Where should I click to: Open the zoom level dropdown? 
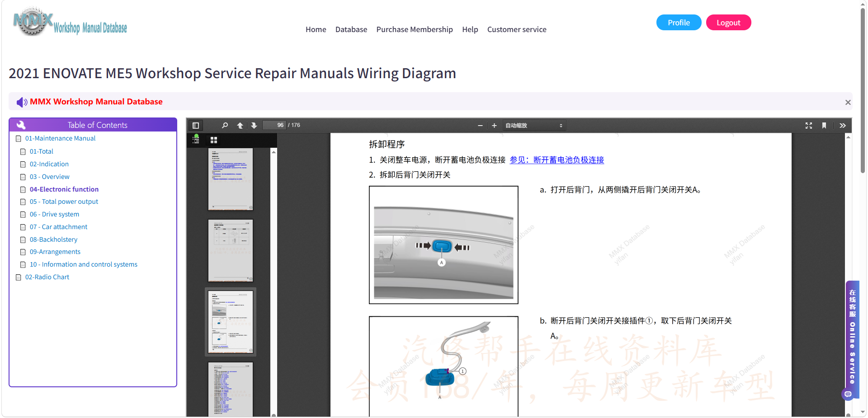pos(534,126)
